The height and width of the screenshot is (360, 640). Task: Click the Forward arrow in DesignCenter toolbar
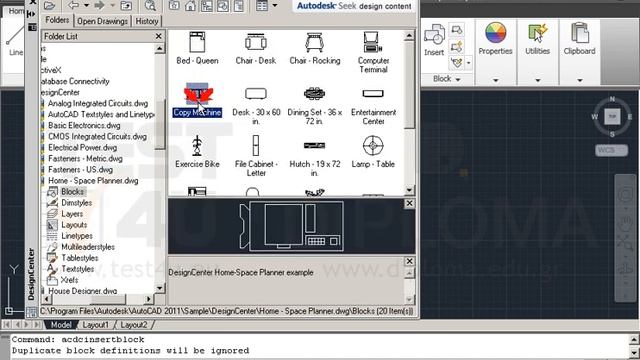[x=100, y=5]
